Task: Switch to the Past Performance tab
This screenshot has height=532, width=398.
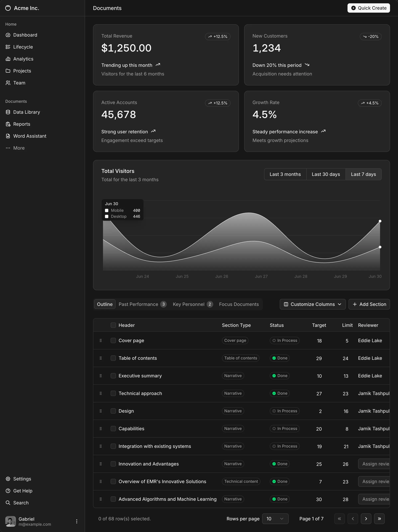Action: [143, 304]
